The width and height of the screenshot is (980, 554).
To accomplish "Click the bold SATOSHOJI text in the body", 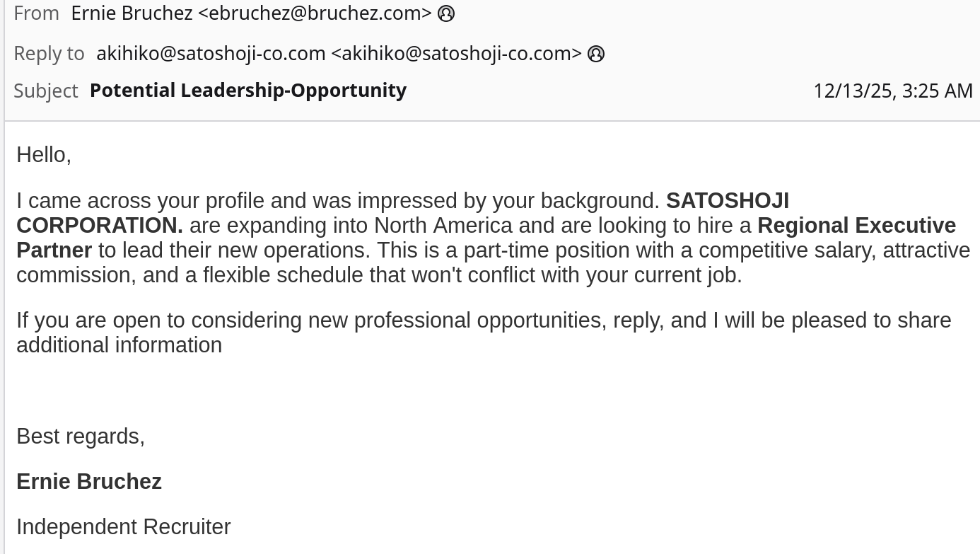I will 727,201.
